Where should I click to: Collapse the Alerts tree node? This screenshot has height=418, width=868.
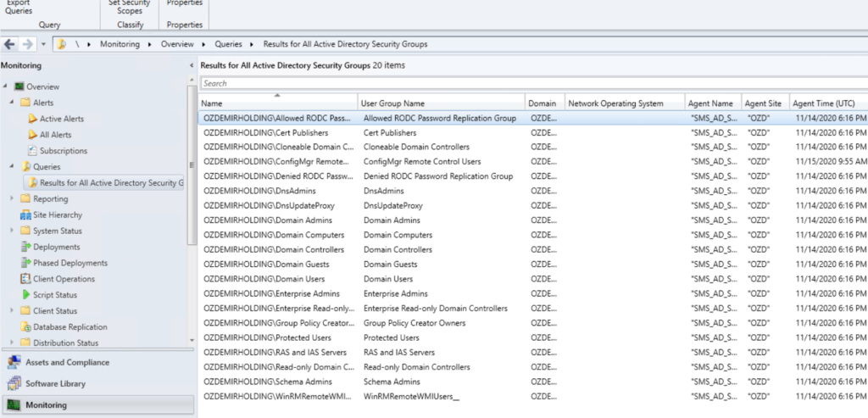click(12, 103)
